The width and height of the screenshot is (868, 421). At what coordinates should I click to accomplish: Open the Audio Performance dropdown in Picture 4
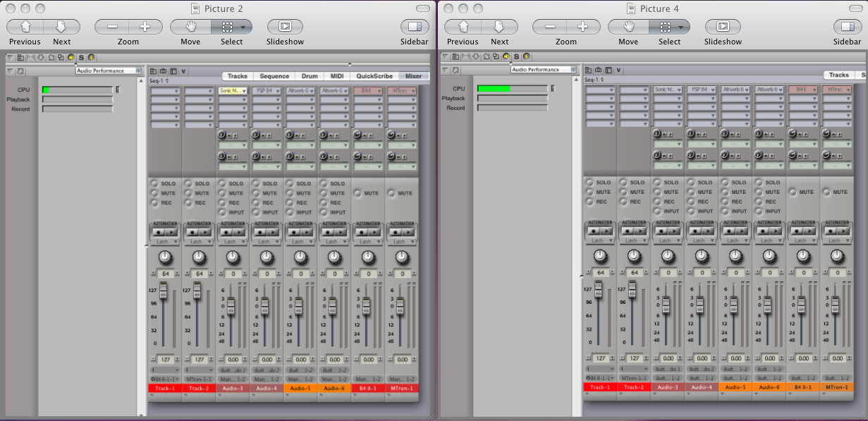pyautogui.click(x=544, y=70)
